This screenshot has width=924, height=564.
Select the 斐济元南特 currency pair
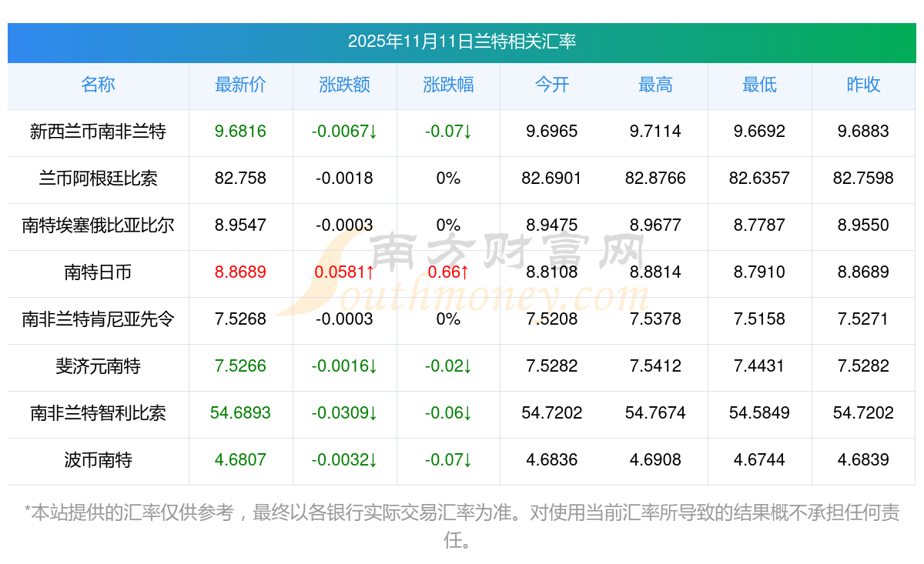pos(98,366)
